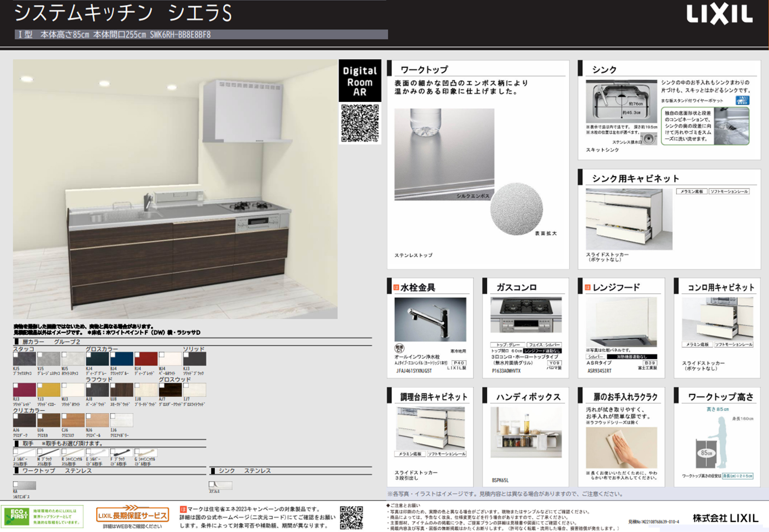Image resolution: width=769 pixels, height=532 pixels.
Task: Click the トップ:グレー tag under gas stove
Action: [x=508, y=345]
